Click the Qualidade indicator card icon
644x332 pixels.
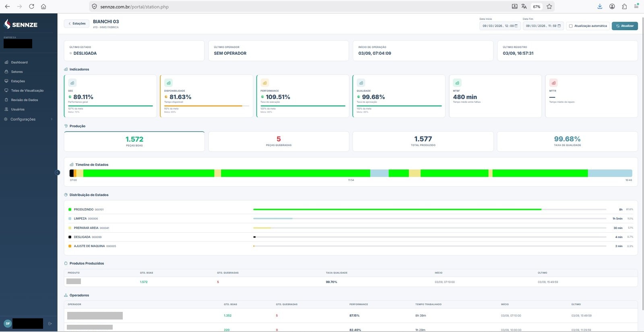coord(361,83)
